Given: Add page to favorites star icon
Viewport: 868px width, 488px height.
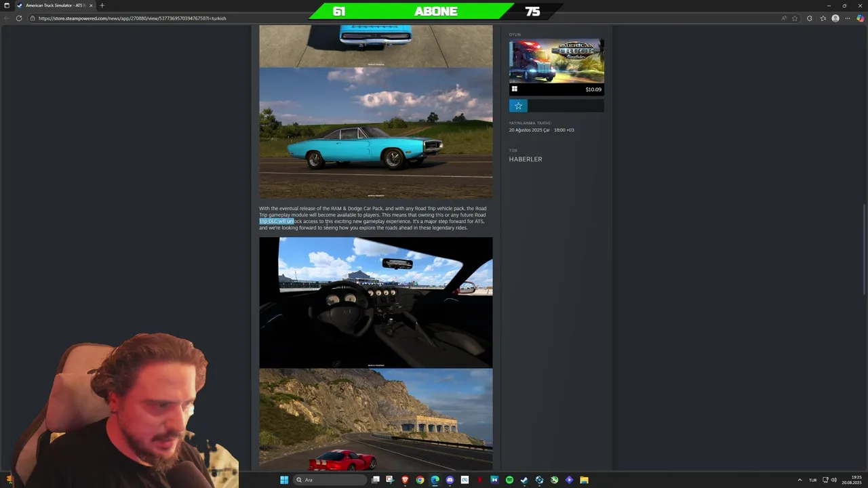Looking at the screenshot, I should click(795, 18).
